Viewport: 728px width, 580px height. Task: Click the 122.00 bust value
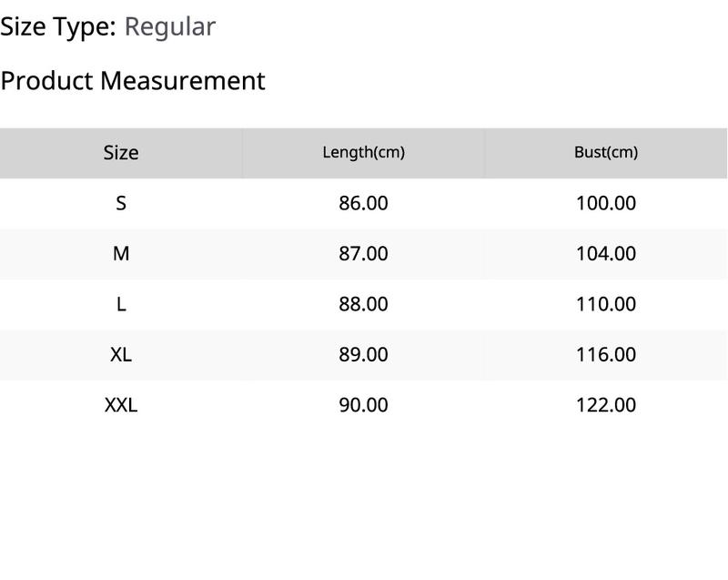click(606, 405)
